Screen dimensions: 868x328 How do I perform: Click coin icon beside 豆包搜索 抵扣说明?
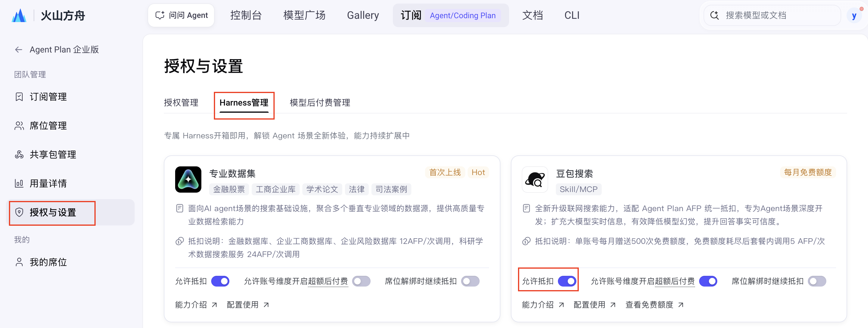(526, 241)
